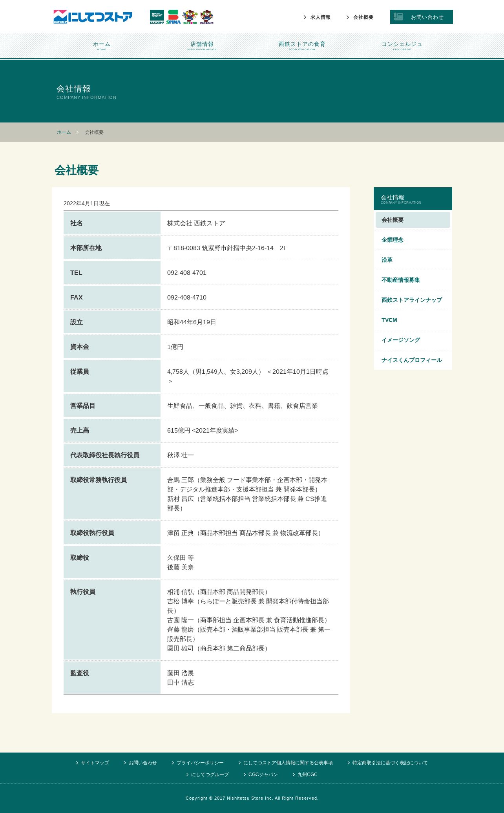Open にしてつストア個人情報に関する公表事項 footer link
Viewport: 504px width, 813px height.
pyautogui.click(x=288, y=763)
